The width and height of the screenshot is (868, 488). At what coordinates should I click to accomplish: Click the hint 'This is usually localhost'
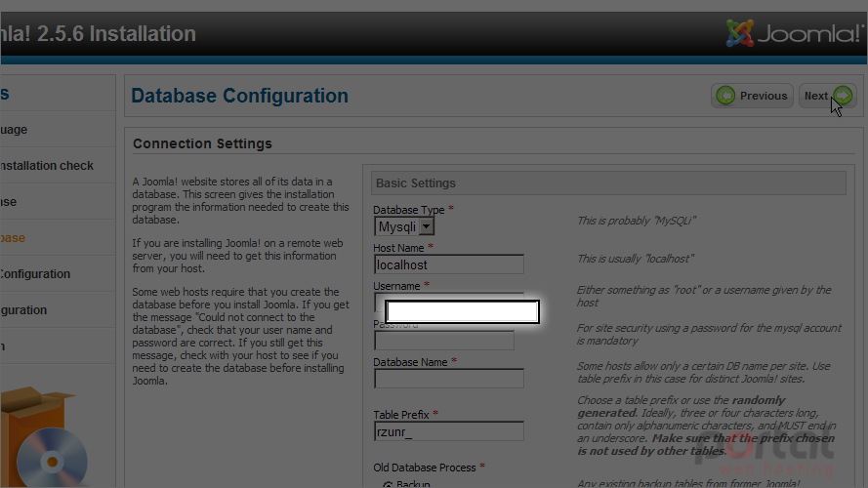636,259
